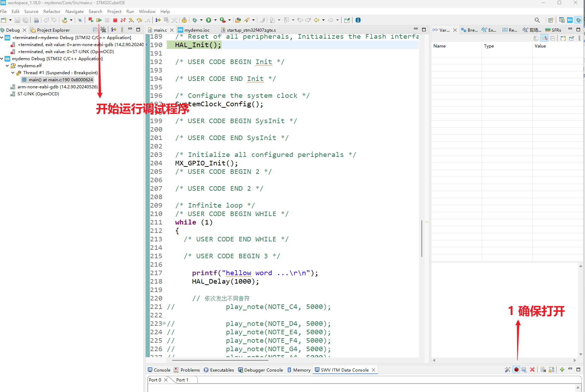Save main.c with the save icon
Viewport: 585px width, 392px height.
[17, 20]
